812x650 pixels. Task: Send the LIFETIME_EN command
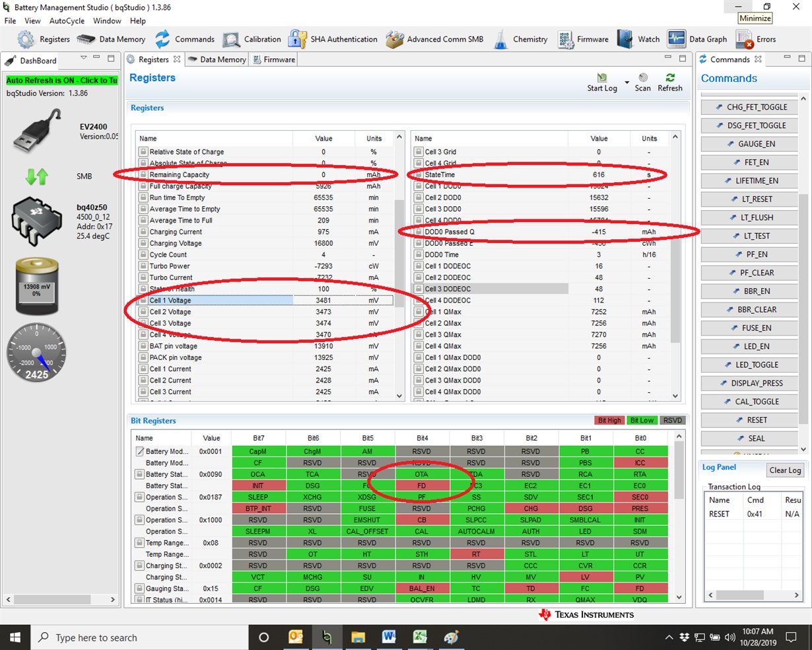pos(750,181)
